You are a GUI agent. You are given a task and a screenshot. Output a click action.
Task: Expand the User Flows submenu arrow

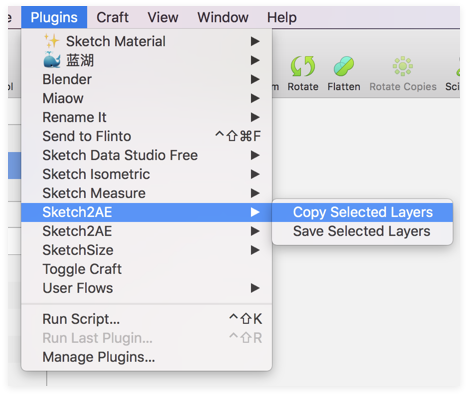(255, 288)
